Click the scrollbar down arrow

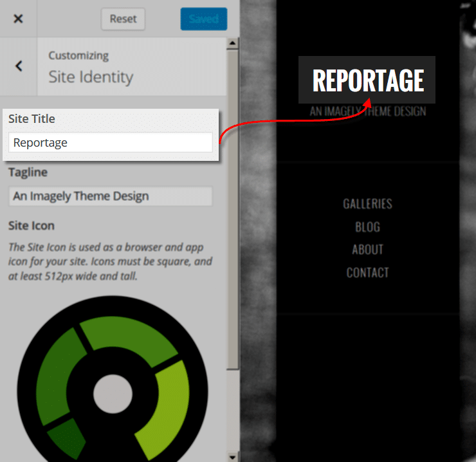pos(233,457)
